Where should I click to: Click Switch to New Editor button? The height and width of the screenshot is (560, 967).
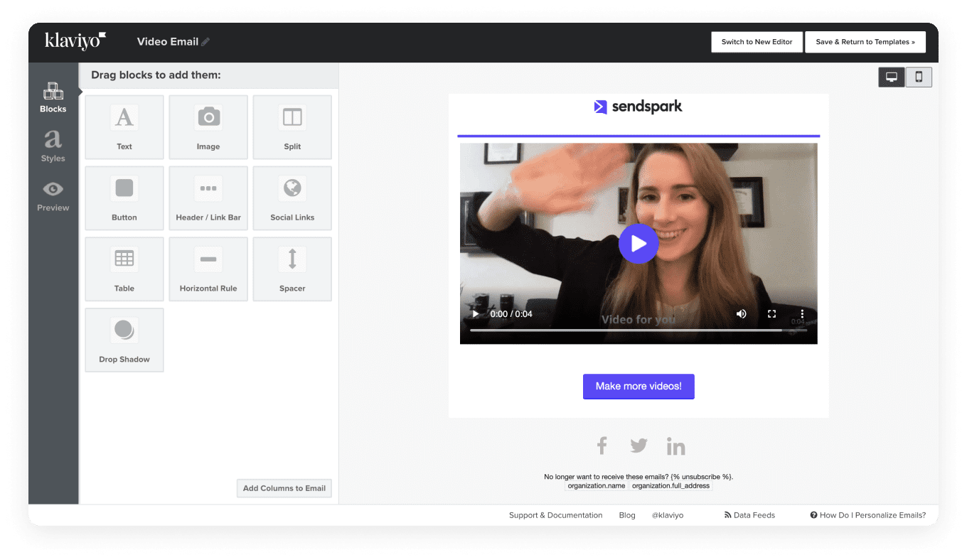pyautogui.click(x=757, y=42)
